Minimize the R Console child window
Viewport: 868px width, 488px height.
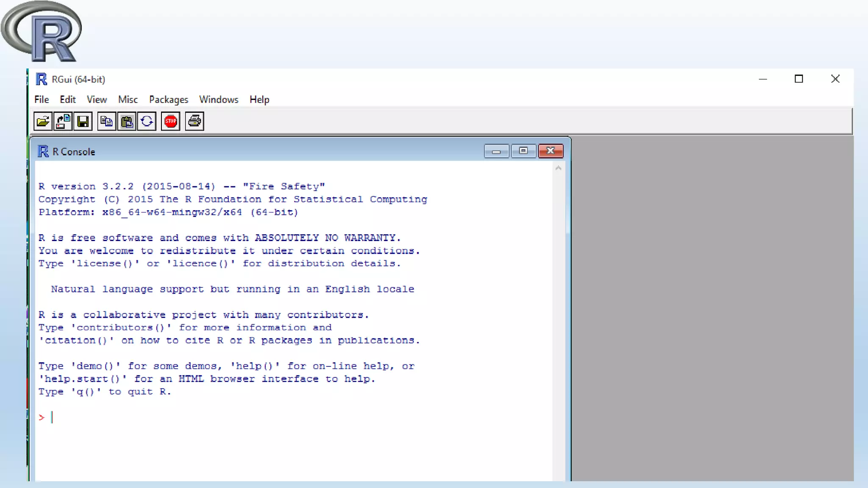pyautogui.click(x=496, y=151)
